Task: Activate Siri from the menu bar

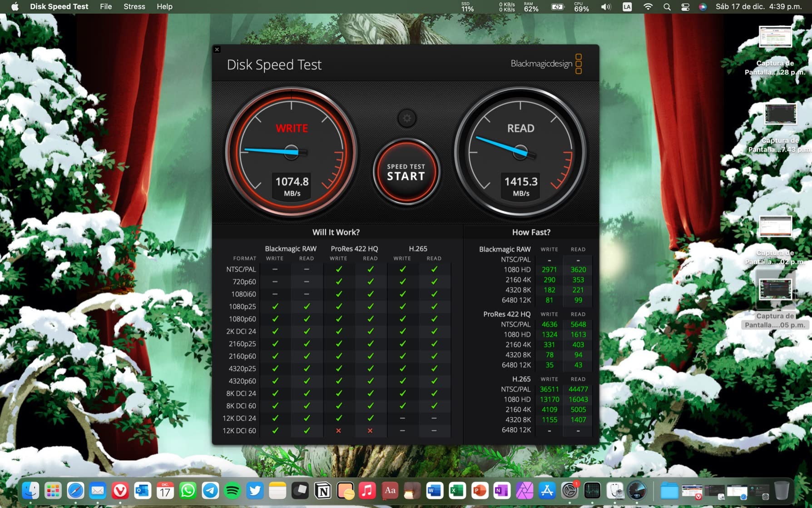Action: (703, 6)
